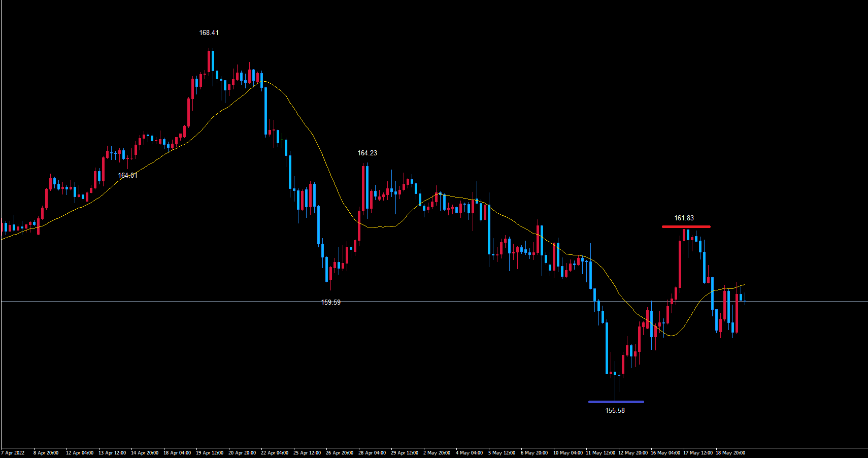Click the gray horizontal price level line
868x458 pixels.
pyautogui.click(x=457, y=302)
